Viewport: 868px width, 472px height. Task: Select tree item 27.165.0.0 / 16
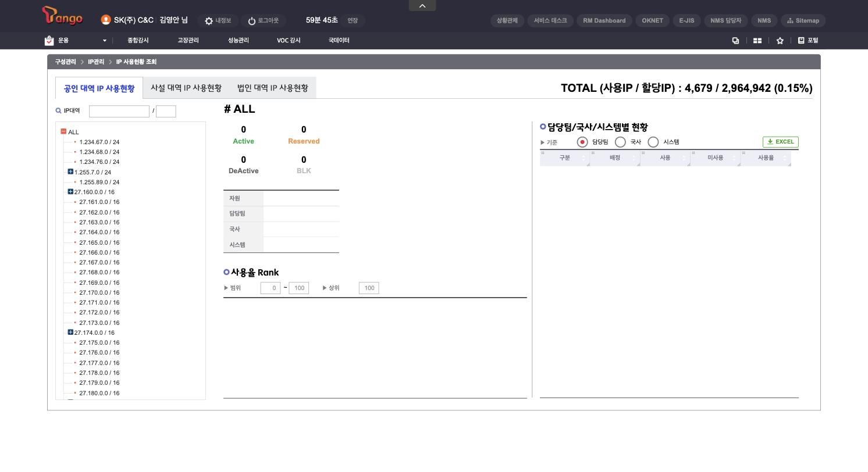pos(99,242)
